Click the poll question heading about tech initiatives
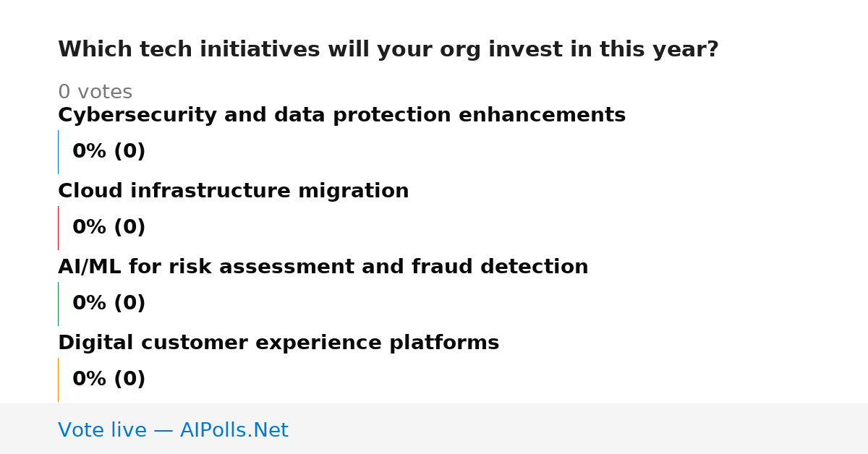The image size is (868, 454). tap(388, 50)
